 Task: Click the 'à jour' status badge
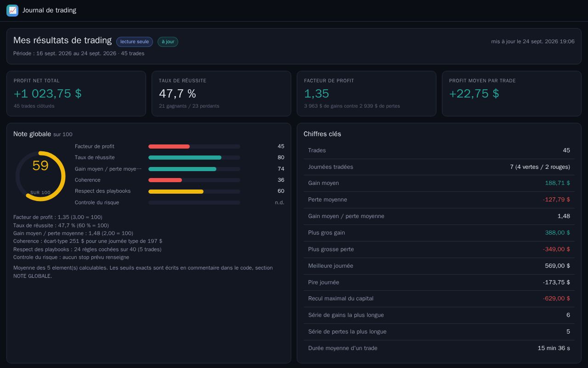click(x=168, y=42)
